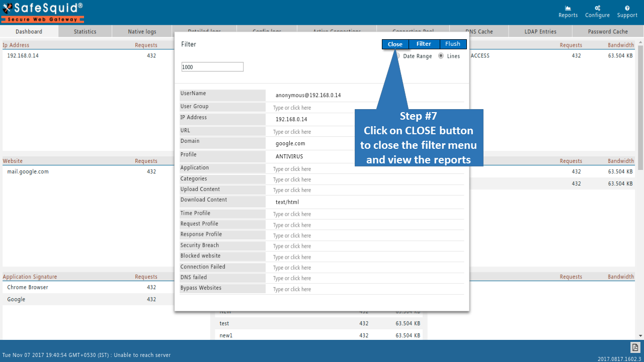Click the Flush button
The width and height of the screenshot is (644, 362).
tap(453, 44)
